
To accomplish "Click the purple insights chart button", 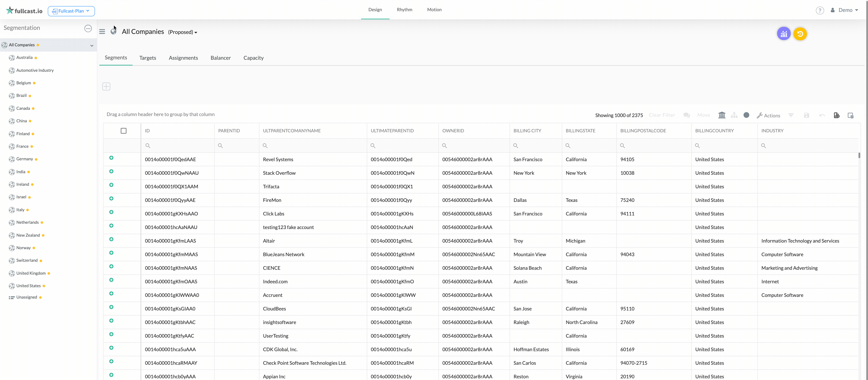I will (x=783, y=34).
